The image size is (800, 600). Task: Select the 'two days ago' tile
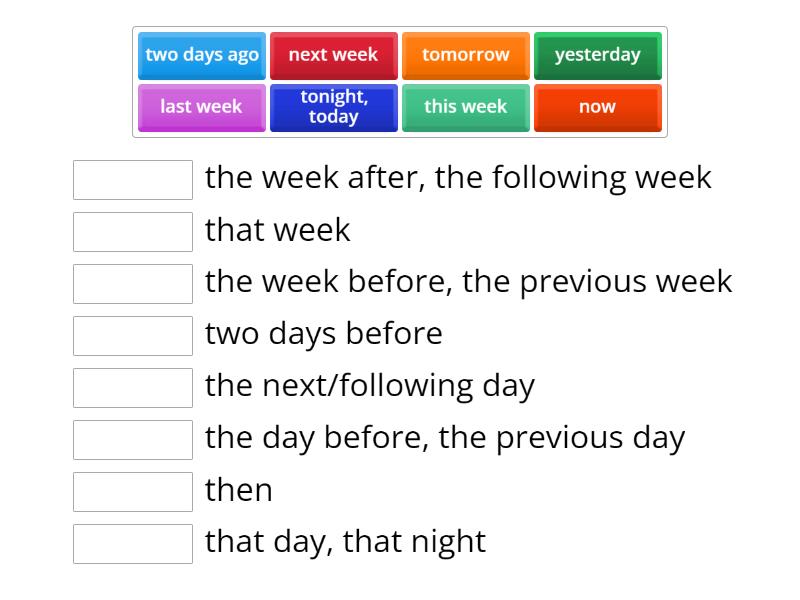(201, 56)
